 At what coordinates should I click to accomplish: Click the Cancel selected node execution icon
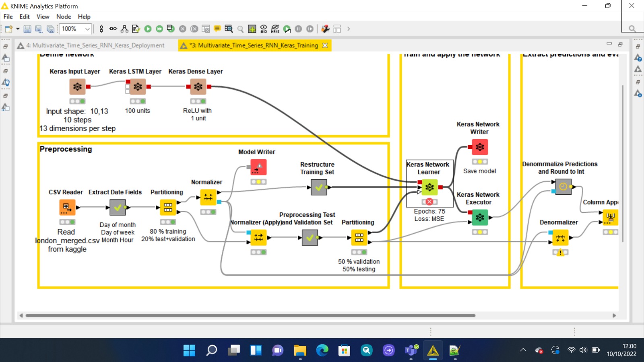(x=182, y=29)
